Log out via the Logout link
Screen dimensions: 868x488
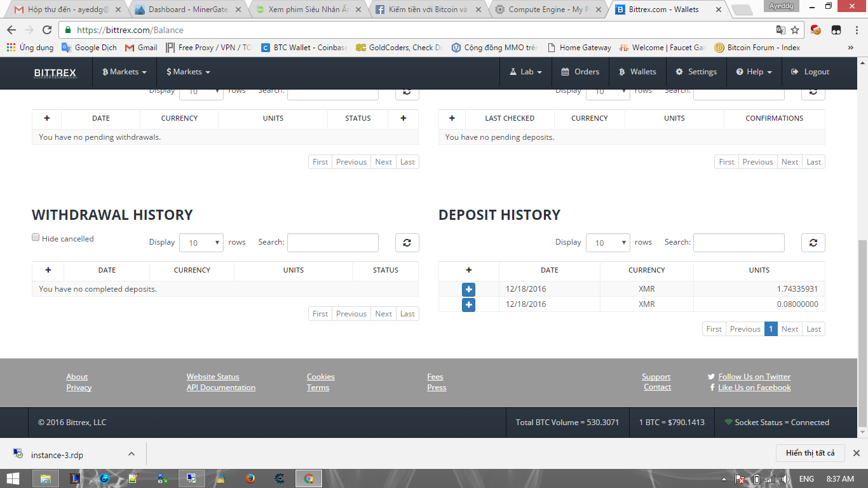810,72
